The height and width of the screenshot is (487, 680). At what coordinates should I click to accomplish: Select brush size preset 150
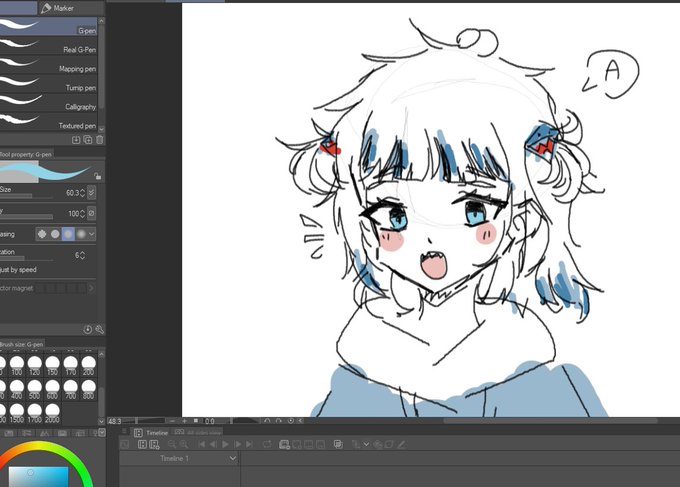[52, 366]
